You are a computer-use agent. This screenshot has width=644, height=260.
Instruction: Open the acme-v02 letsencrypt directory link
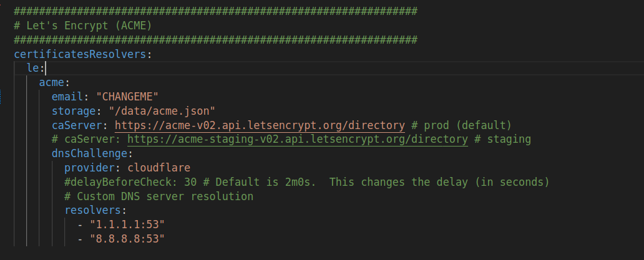260,125
